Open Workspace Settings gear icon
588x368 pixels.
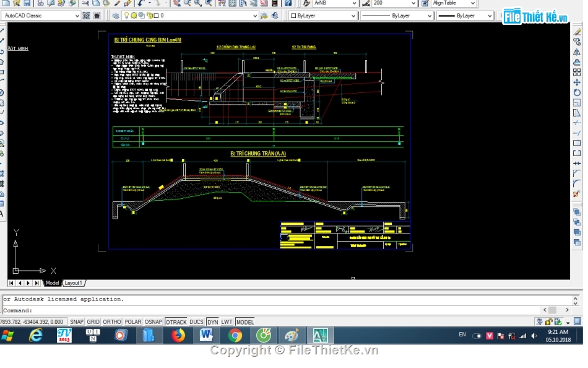[x=87, y=15]
